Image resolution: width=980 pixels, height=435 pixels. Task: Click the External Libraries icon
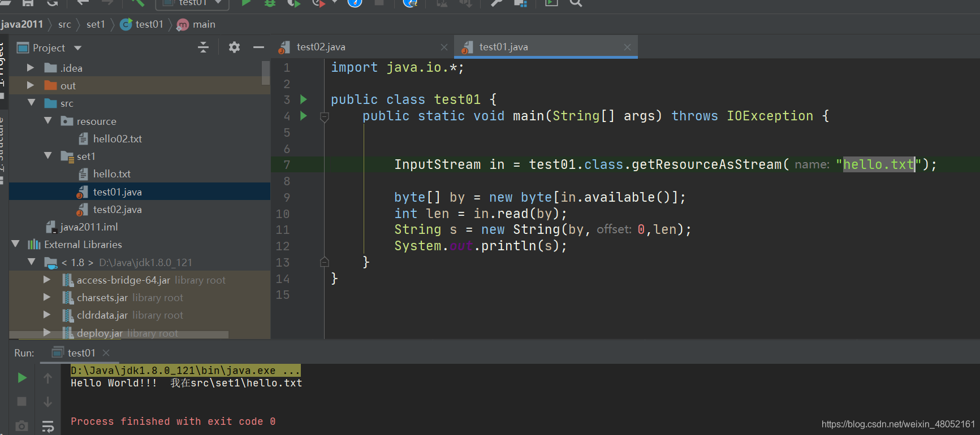[34, 244]
